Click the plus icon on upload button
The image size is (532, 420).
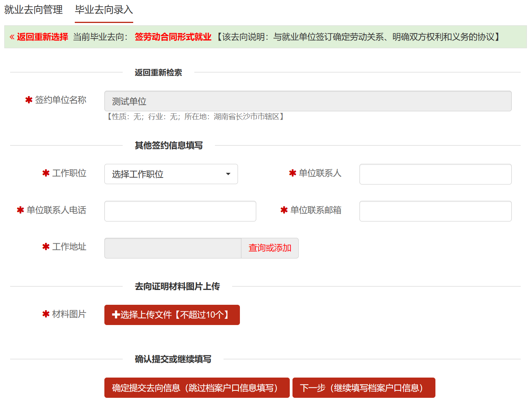click(116, 315)
